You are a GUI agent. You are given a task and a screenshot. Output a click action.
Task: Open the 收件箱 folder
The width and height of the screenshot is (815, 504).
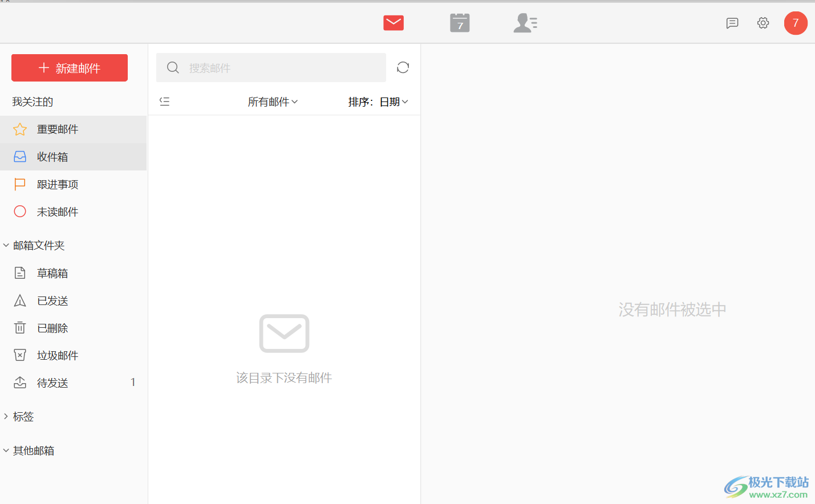pos(73,157)
